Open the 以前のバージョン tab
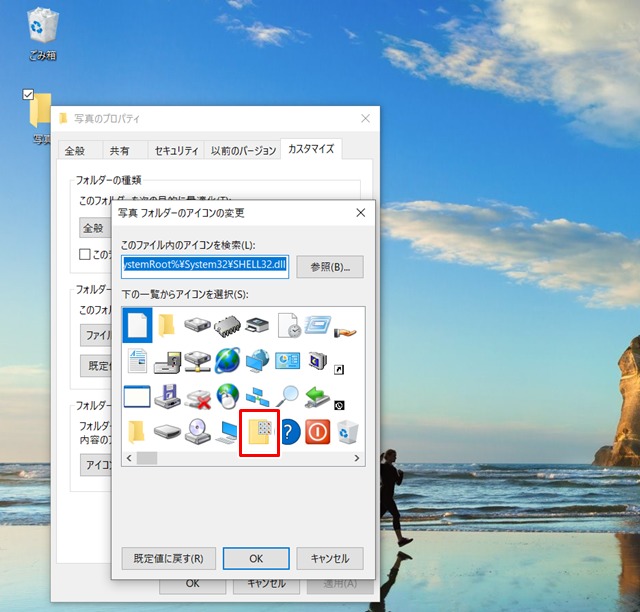This screenshot has width=640, height=612. (243, 151)
